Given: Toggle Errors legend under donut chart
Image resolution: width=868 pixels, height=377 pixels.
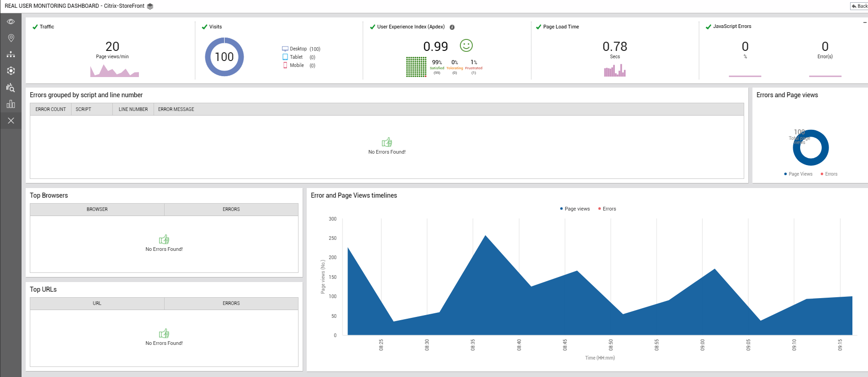Looking at the screenshot, I should [829, 174].
